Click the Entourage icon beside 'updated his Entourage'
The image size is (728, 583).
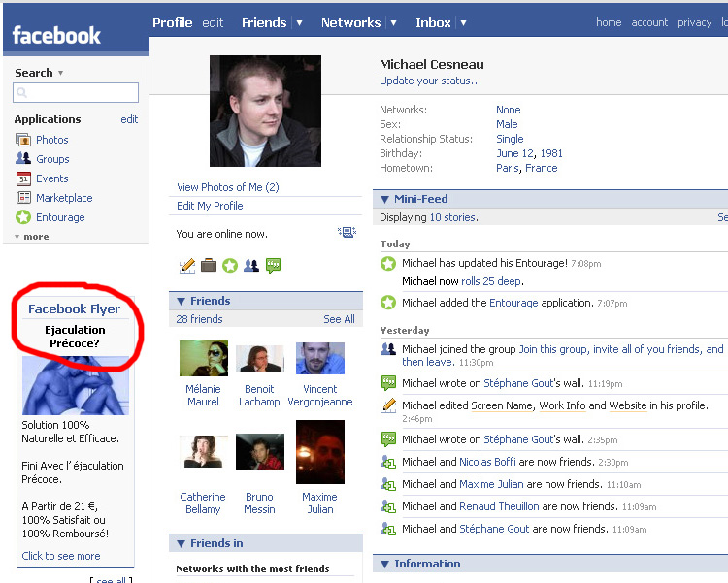pos(388,263)
